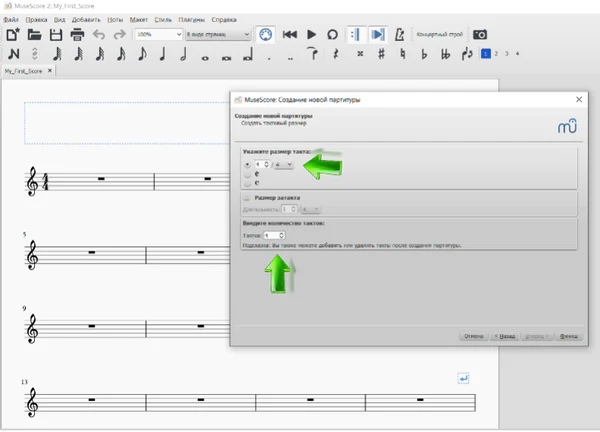Screen dimensions: 600x432
Task: Create a new score with the toolbar icon
Action: [x=13, y=34]
